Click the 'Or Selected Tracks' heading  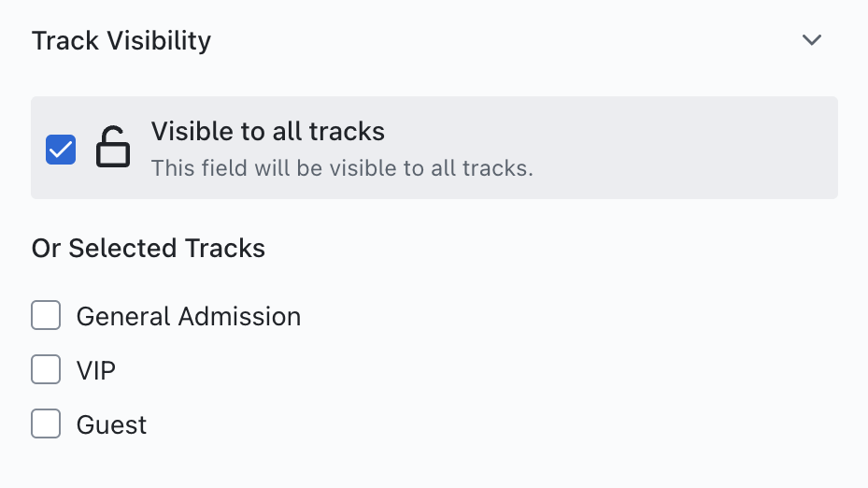[149, 249]
